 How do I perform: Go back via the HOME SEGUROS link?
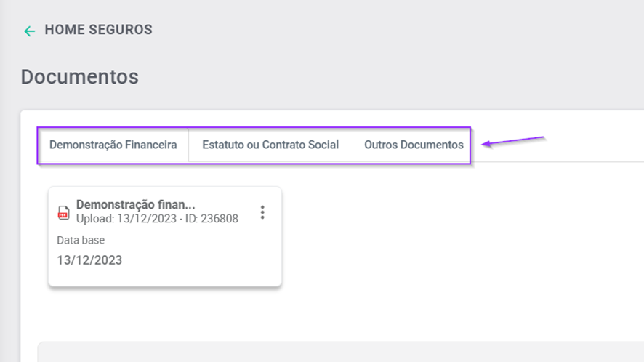[x=98, y=30]
